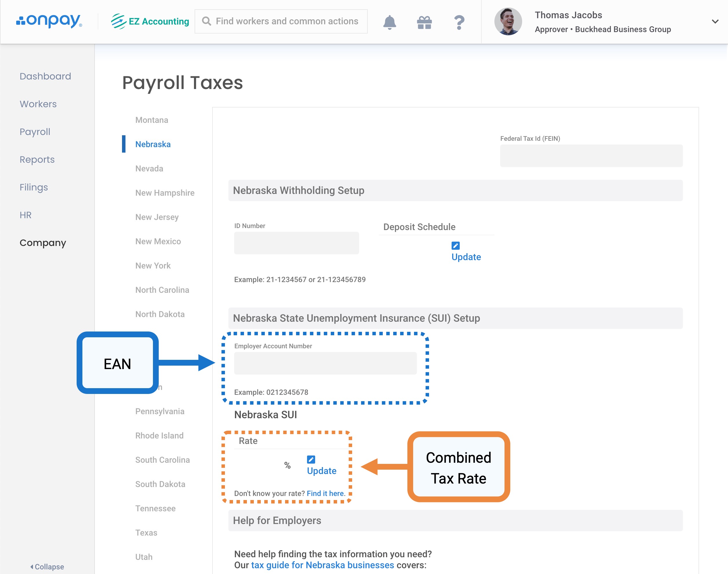The width and height of the screenshot is (728, 574).
Task: Open the Payroll menu item
Action: [x=35, y=132]
